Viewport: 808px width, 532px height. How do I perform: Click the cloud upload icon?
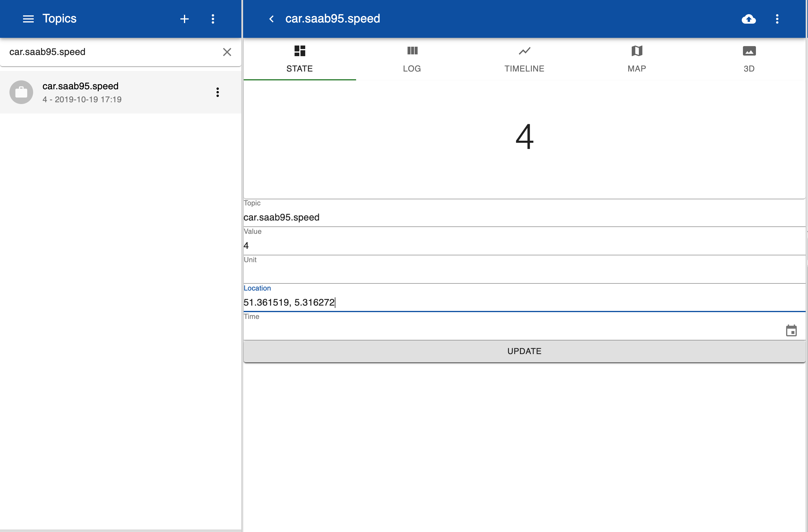749,19
